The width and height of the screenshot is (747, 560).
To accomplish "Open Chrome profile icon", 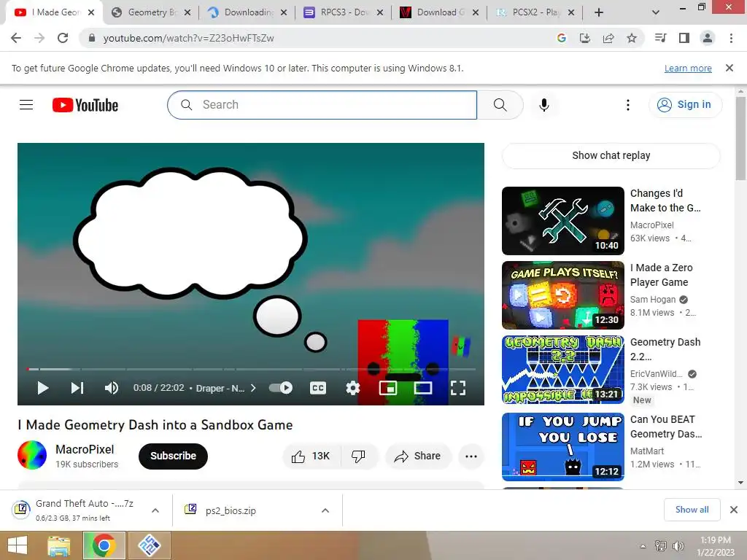I will [708, 38].
